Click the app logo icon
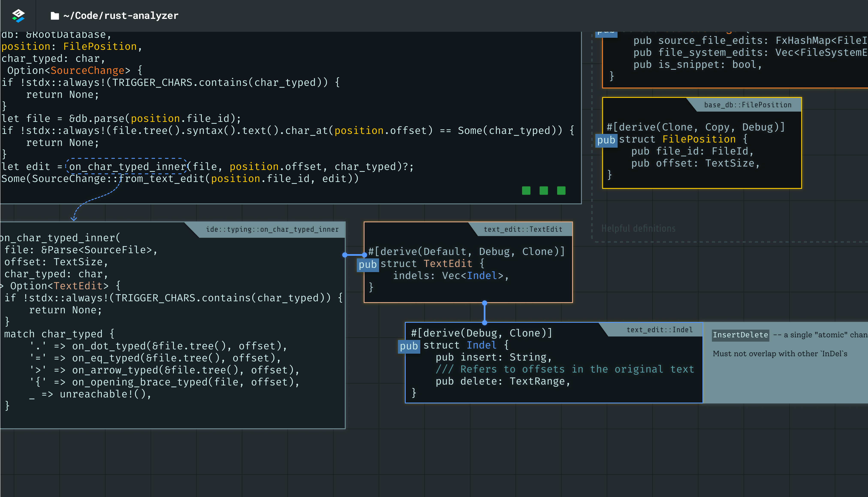 [18, 16]
